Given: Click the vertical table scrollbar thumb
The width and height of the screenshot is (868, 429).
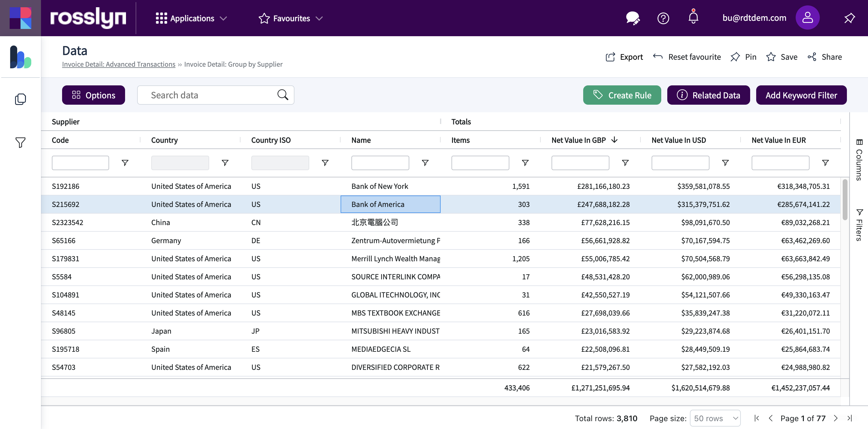Looking at the screenshot, I should click(x=845, y=200).
